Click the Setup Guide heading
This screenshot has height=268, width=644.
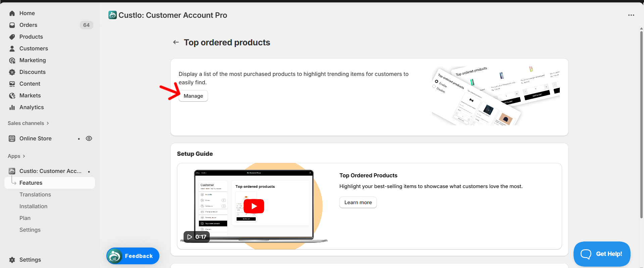pos(195,154)
